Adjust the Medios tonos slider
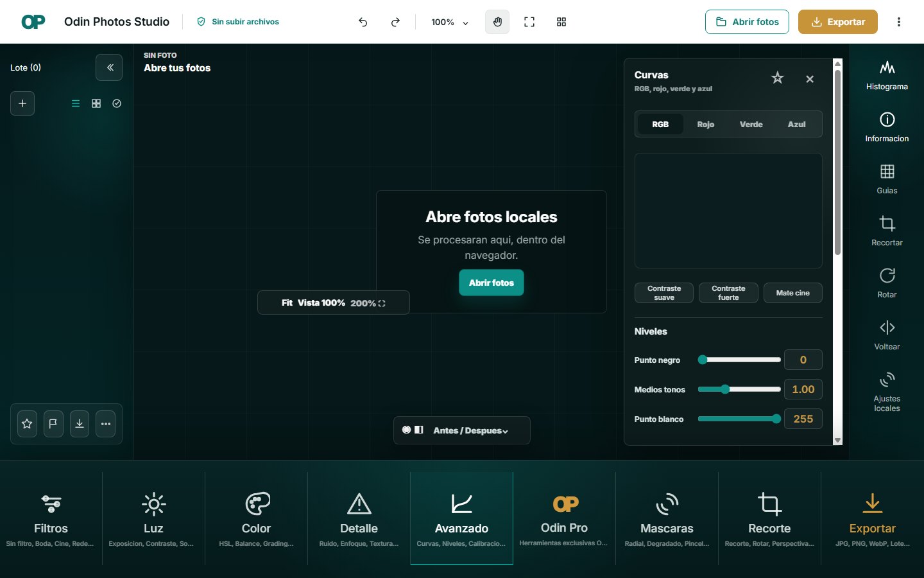924x578 pixels. [x=739, y=389]
